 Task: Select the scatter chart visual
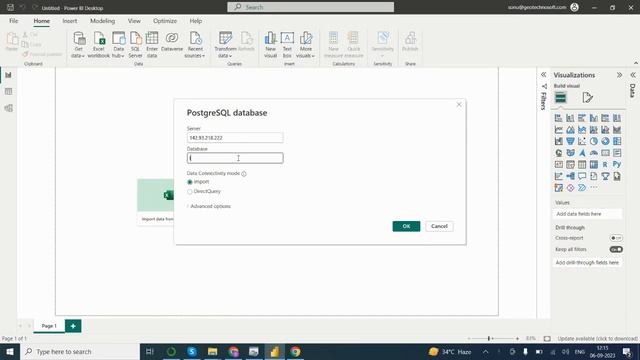pyautogui.click(x=582, y=141)
